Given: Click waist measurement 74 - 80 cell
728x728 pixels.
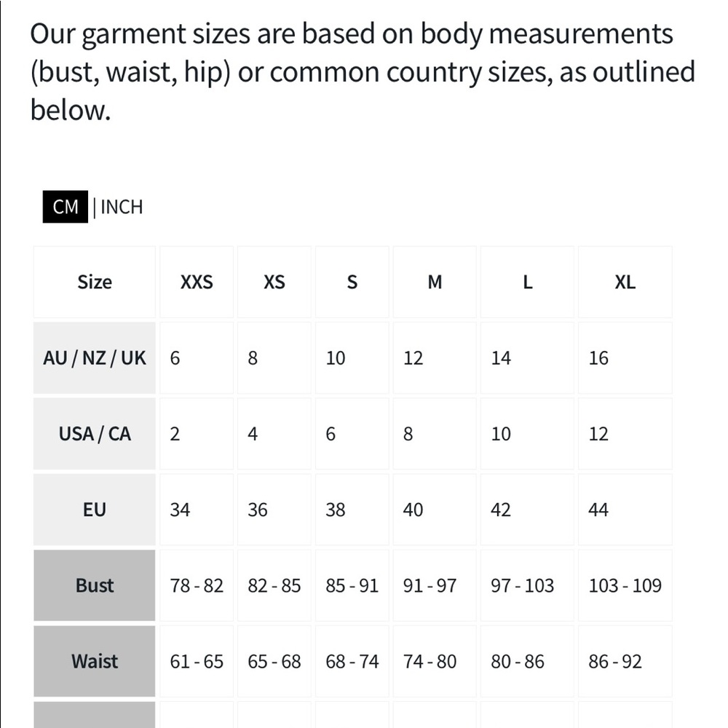Looking at the screenshot, I should click(x=435, y=661).
